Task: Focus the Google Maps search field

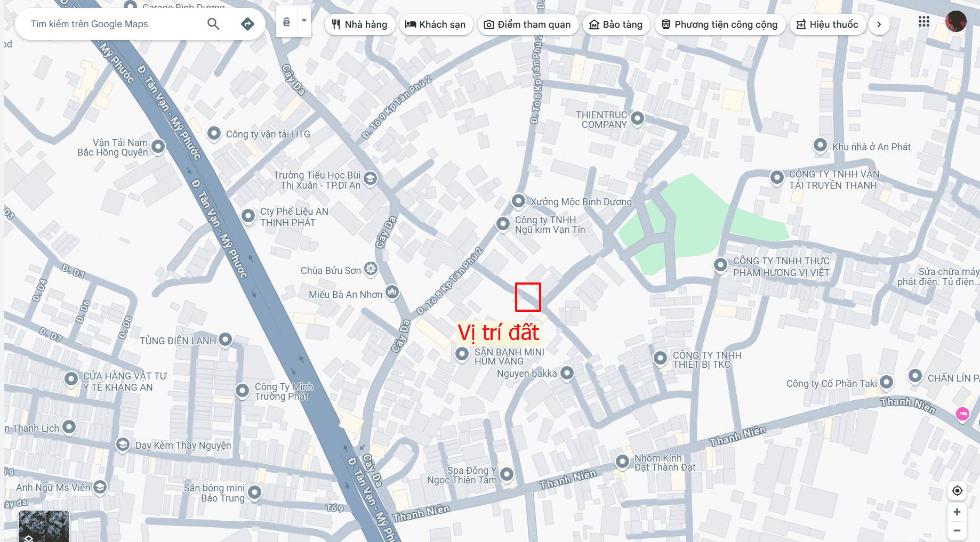Action: click(x=115, y=24)
